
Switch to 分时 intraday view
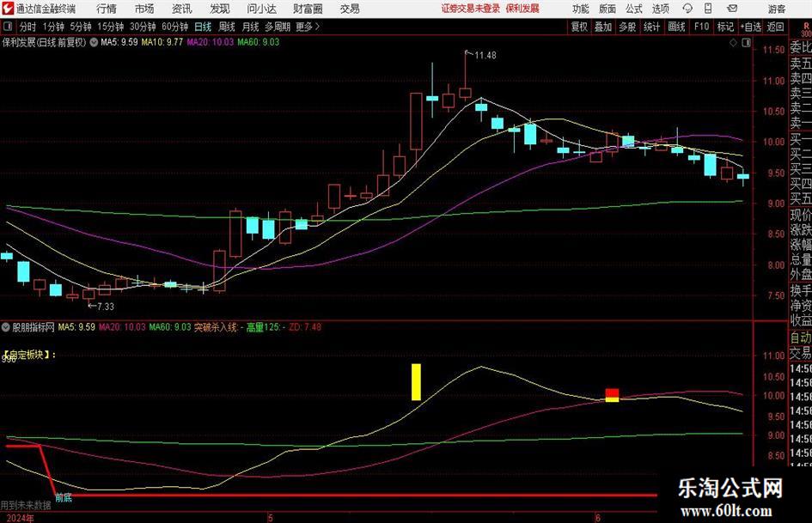[28, 27]
